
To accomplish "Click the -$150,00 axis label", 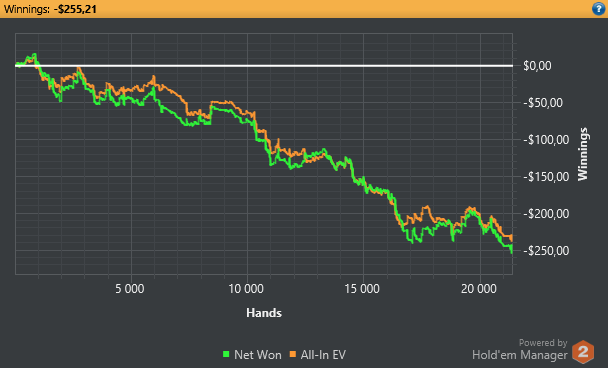I will coord(546,177).
